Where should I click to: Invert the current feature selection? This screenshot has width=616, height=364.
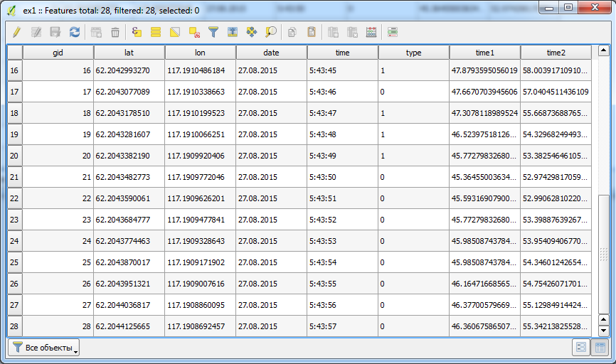pyautogui.click(x=175, y=32)
